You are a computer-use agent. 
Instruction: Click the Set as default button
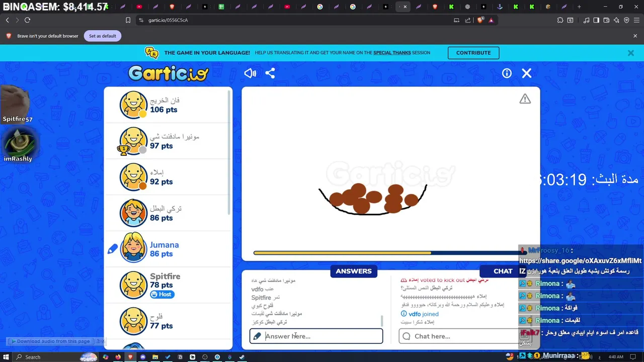[103, 36]
